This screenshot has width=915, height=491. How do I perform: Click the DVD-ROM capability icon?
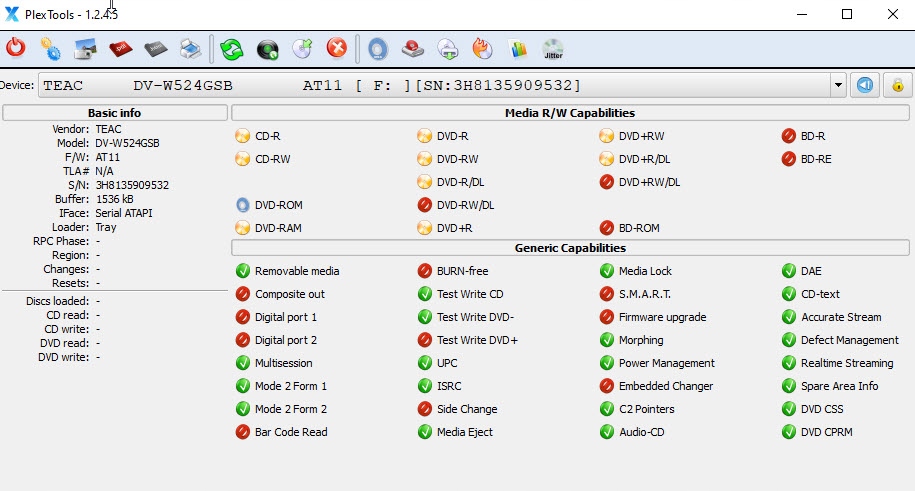(x=242, y=205)
